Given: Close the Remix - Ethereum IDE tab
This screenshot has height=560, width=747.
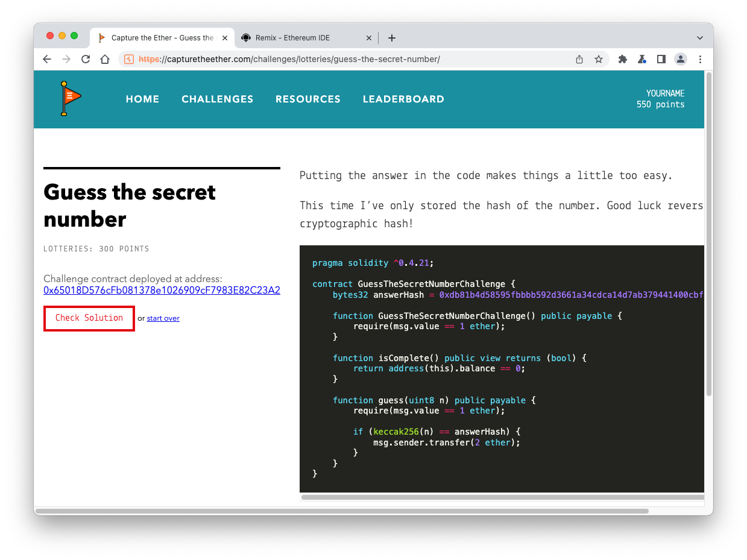Looking at the screenshot, I should (369, 38).
